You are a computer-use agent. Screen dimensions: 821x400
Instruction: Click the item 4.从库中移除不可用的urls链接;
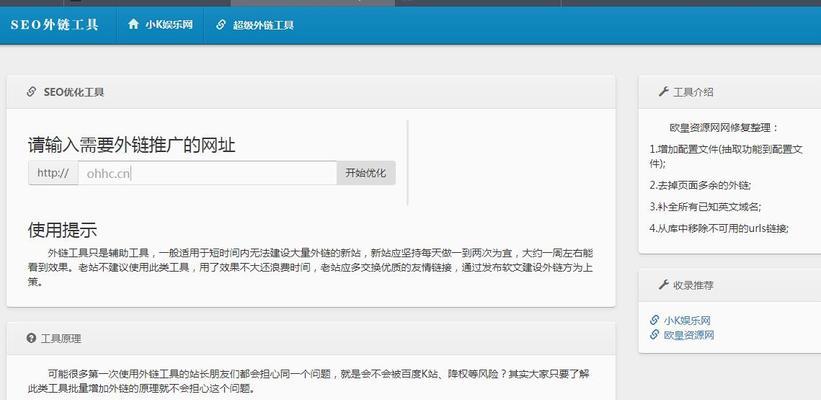[719, 228]
